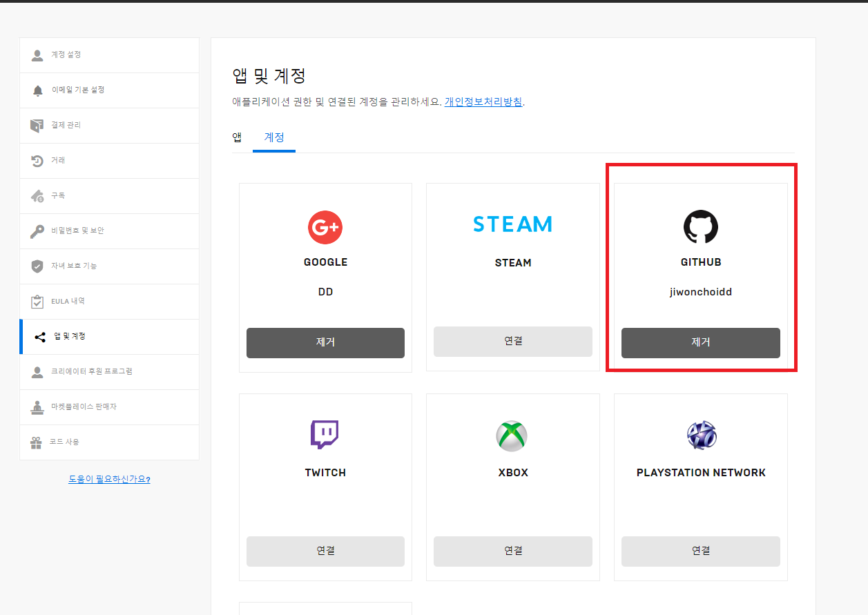
Task: Open 구독 menu item
Action: point(109,196)
